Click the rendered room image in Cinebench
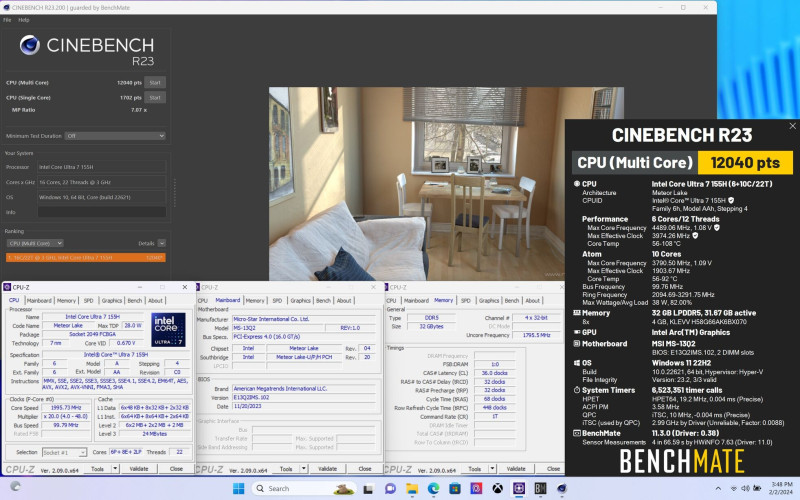The width and height of the screenshot is (800, 500). (446, 184)
